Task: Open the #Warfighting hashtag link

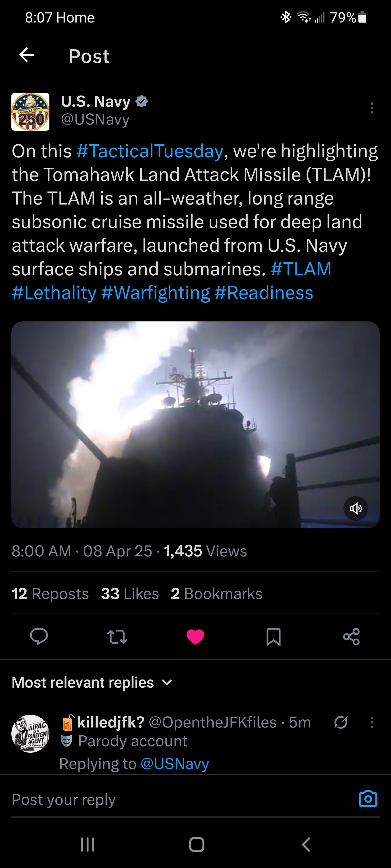Action: tap(155, 292)
